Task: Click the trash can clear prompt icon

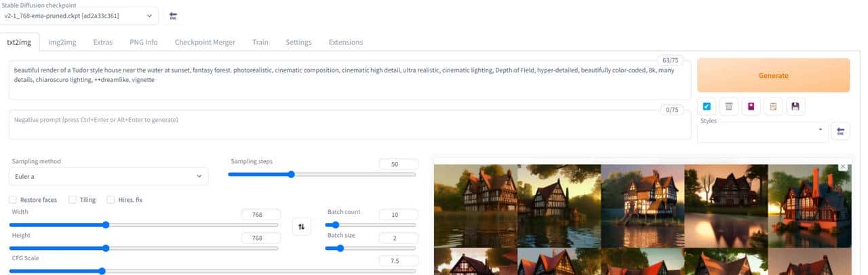Action: (x=728, y=106)
